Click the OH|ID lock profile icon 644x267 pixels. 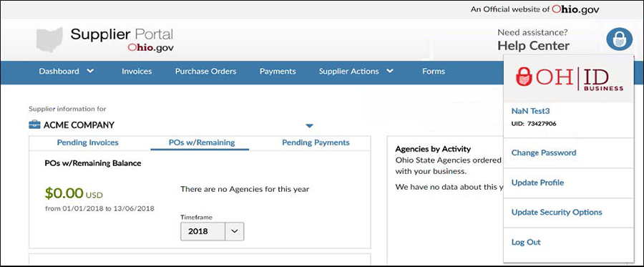click(620, 39)
